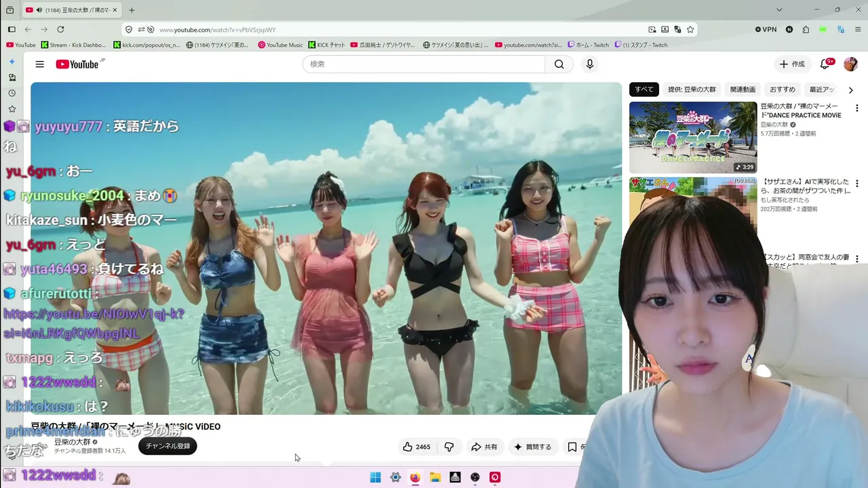Dislike the video with thumbs down
Image resolution: width=868 pixels, height=488 pixels.
pos(449,447)
